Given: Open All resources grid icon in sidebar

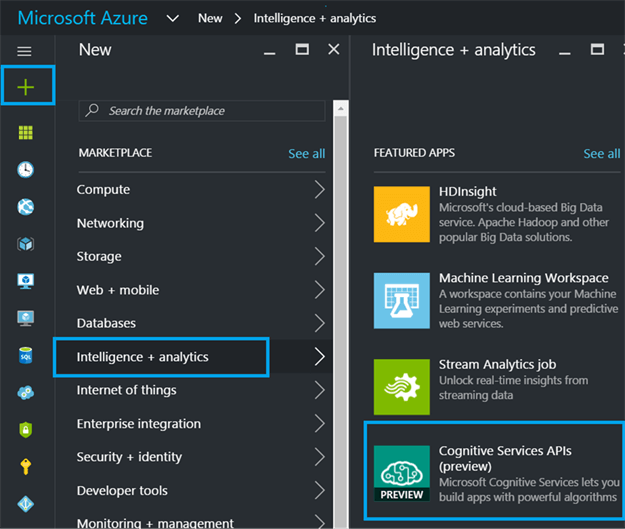Looking at the screenshot, I should pos(25,132).
